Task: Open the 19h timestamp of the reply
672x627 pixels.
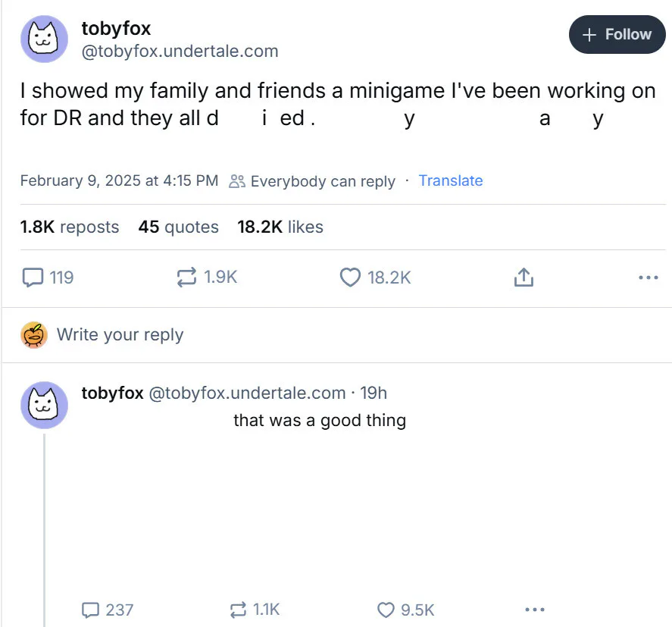Action: (x=374, y=393)
